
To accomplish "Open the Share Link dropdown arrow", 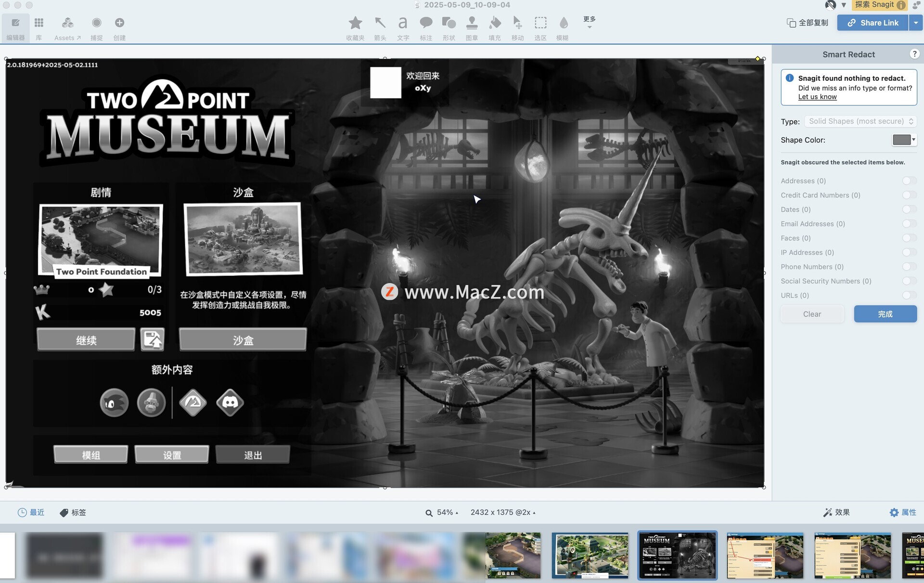I will tap(916, 23).
